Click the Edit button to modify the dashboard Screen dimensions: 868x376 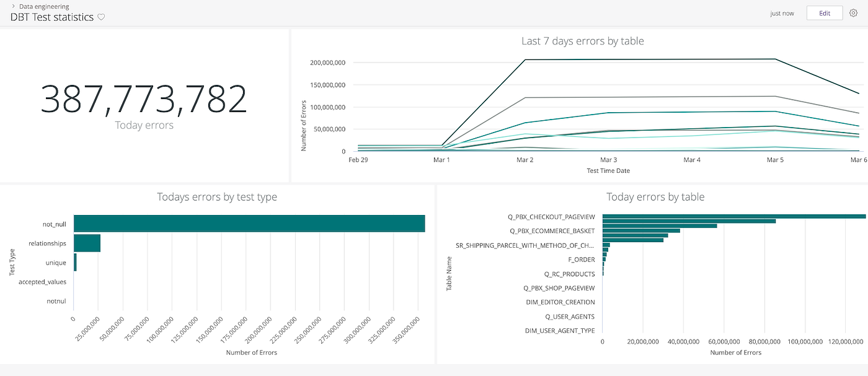[x=825, y=12]
